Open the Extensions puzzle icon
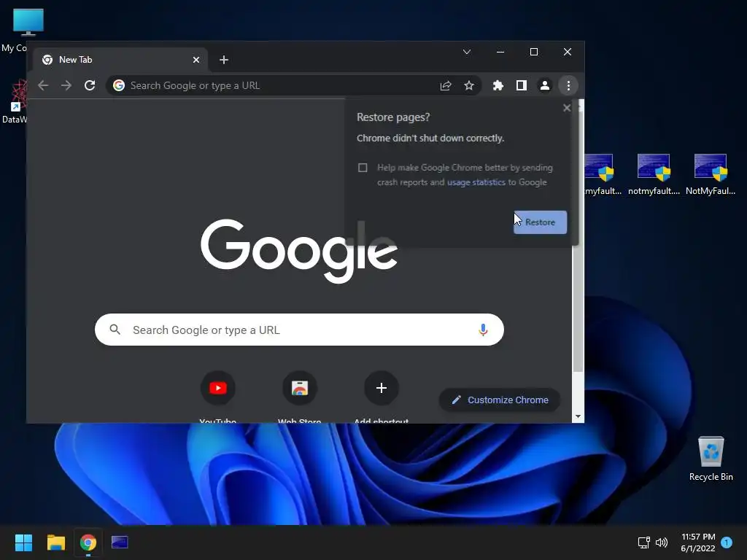Viewport: 747px width, 560px height. pos(498,85)
